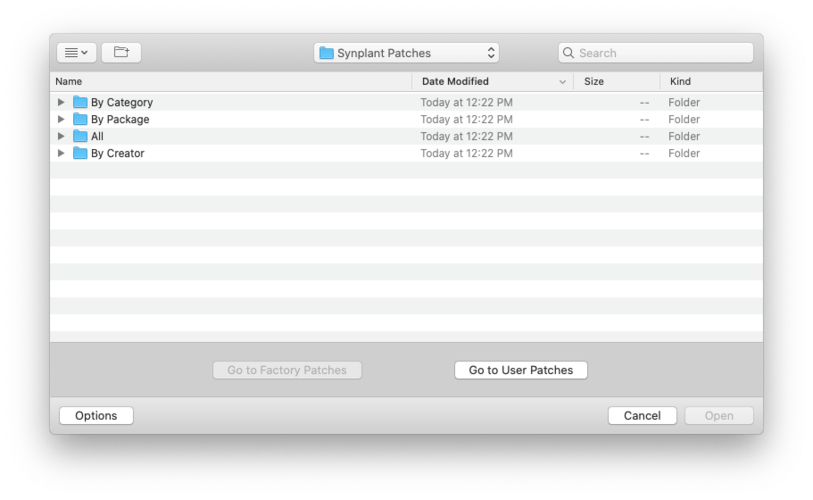Select the By Category row name
Image resolution: width=813 pixels, height=500 pixels.
pyautogui.click(x=122, y=103)
